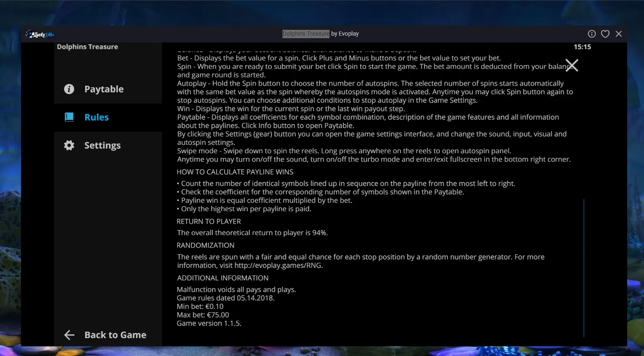
Task: Click 'Malfunction voids all pays and plays.'
Action: [236, 290]
